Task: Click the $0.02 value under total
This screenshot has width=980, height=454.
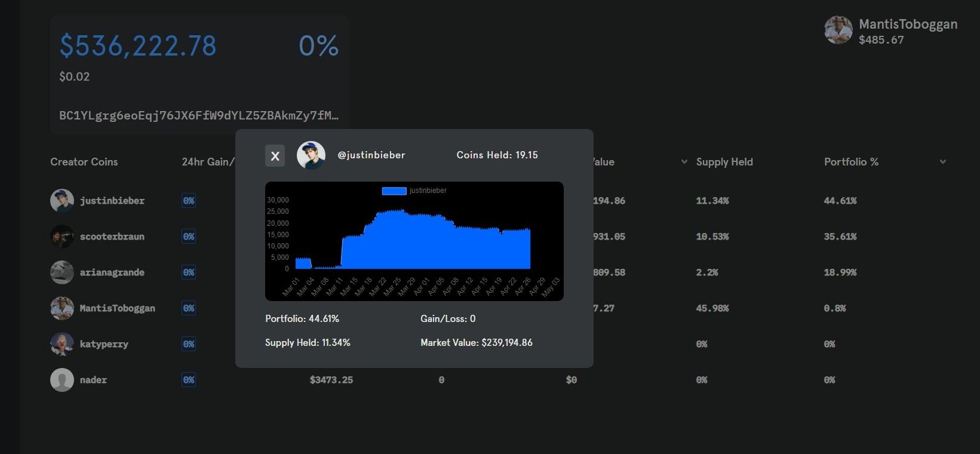Action: coord(75,76)
